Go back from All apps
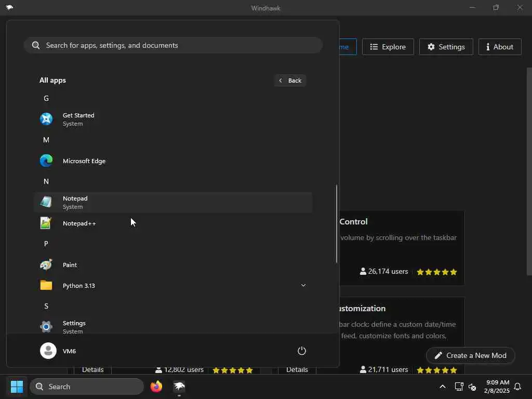This screenshot has width=532, height=399. (290, 81)
